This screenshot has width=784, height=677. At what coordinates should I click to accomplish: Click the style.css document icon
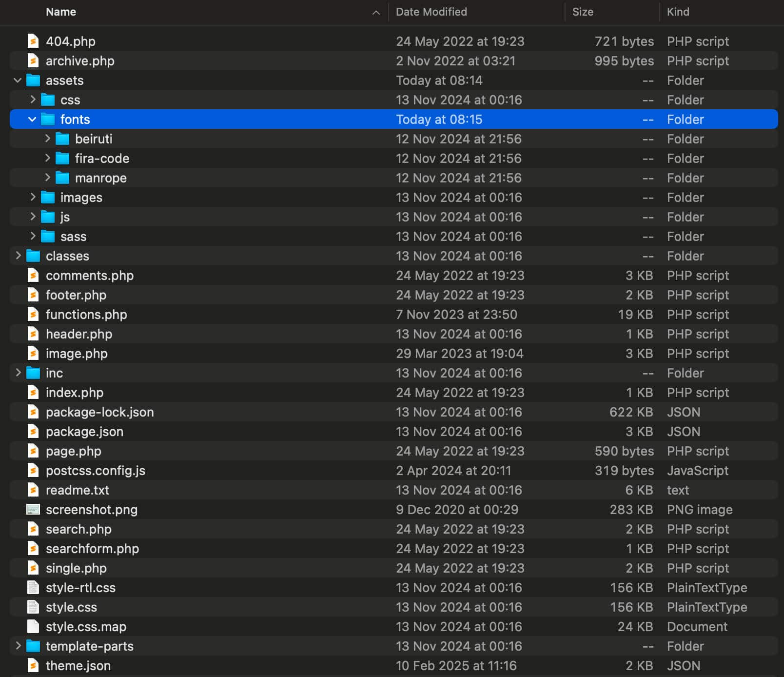tap(33, 607)
